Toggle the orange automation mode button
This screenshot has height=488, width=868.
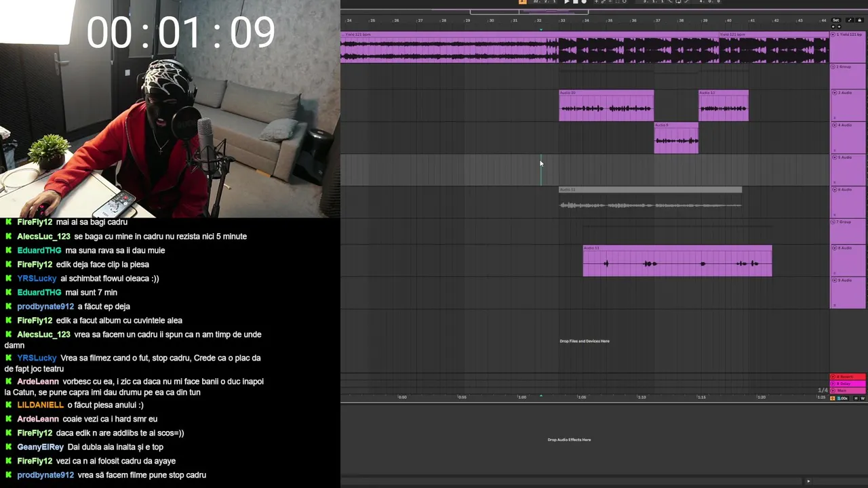(833, 399)
